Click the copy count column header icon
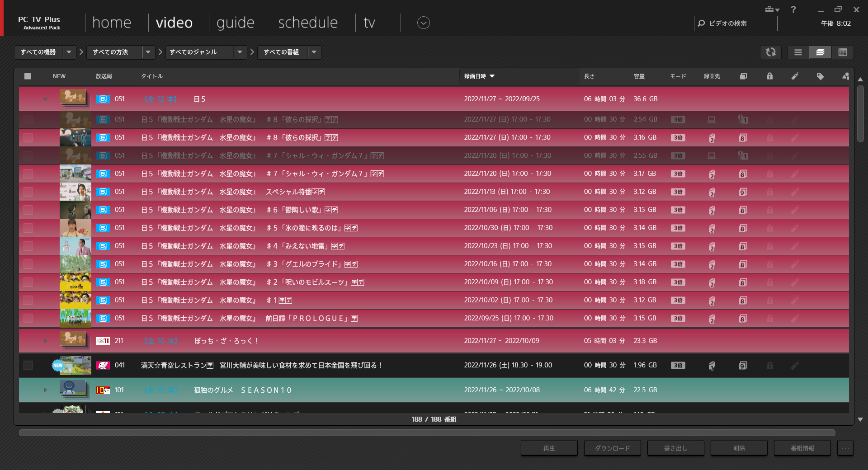868x470 pixels. (743, 76)
